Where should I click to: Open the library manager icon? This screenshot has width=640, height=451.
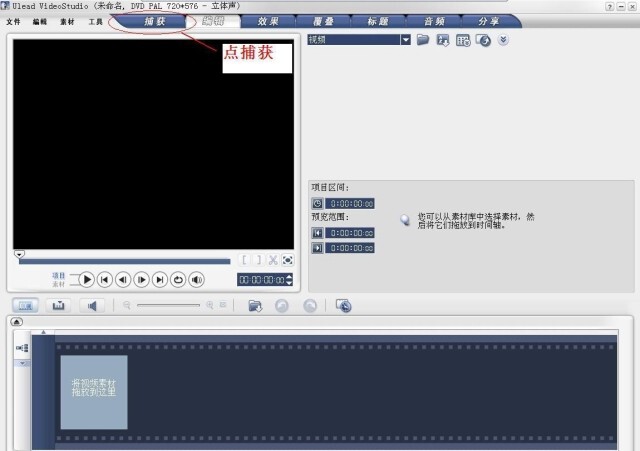point(463,40)
